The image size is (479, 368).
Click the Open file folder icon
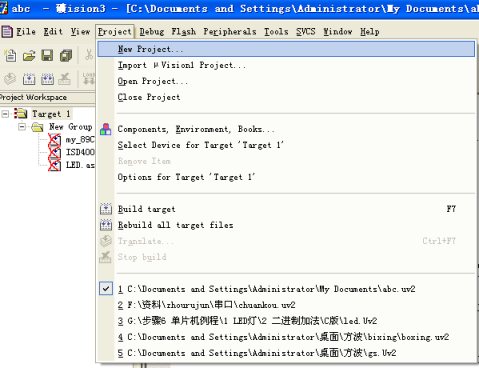pos(29,56)
